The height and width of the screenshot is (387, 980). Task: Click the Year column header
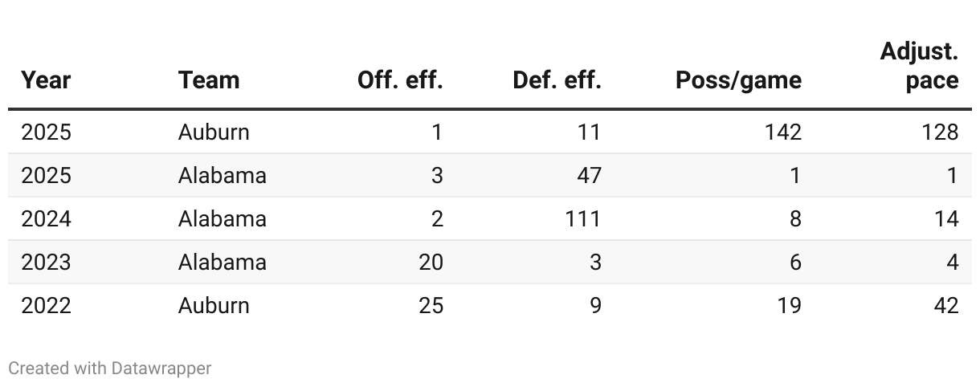click(x=46, y=80)
